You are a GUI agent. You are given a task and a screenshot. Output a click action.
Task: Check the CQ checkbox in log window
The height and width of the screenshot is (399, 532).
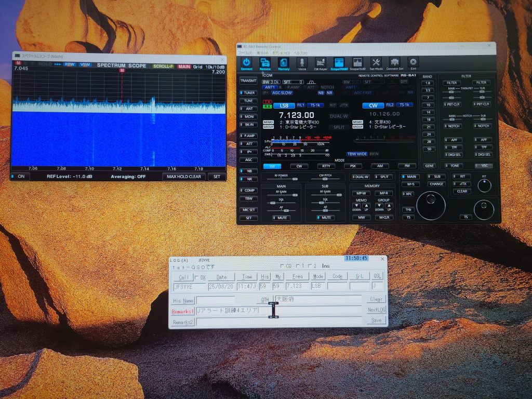coord(282,266)
